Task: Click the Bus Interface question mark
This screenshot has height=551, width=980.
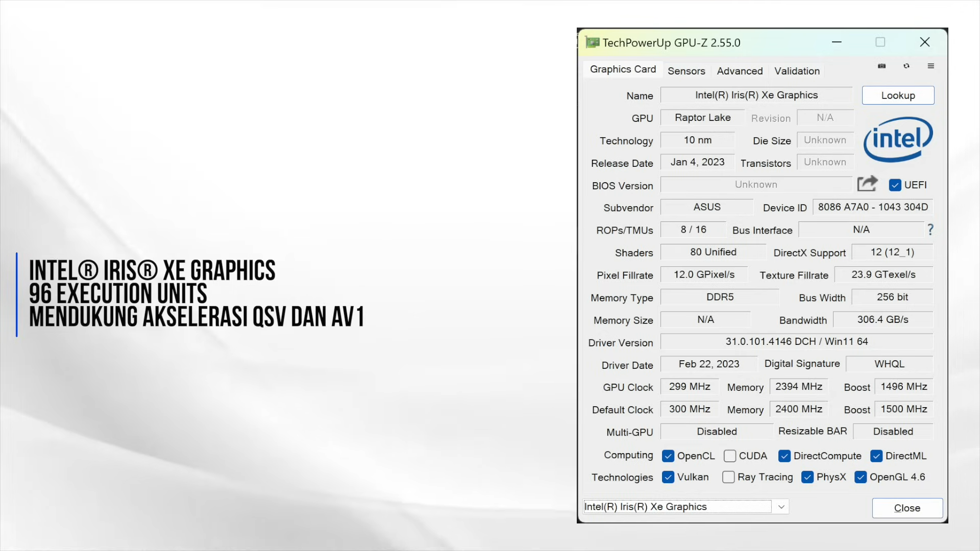Action: click(x=930, y=230)
